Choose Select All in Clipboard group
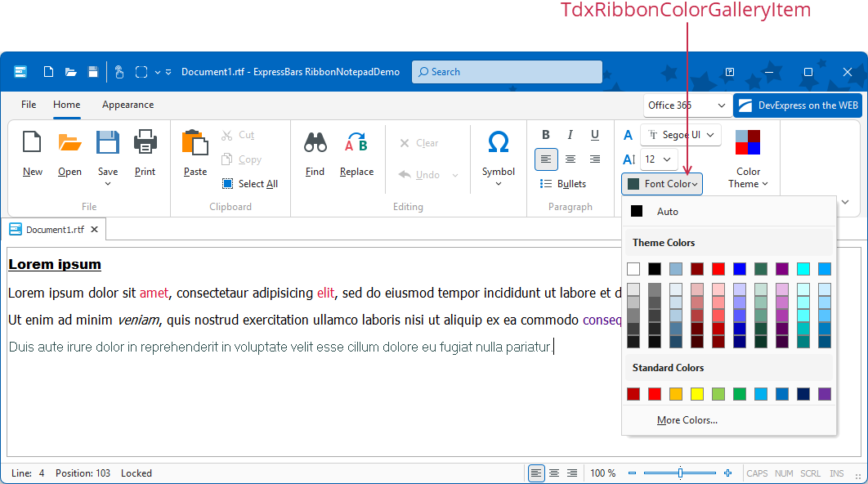868x484 pixels. tap(249, 184)
